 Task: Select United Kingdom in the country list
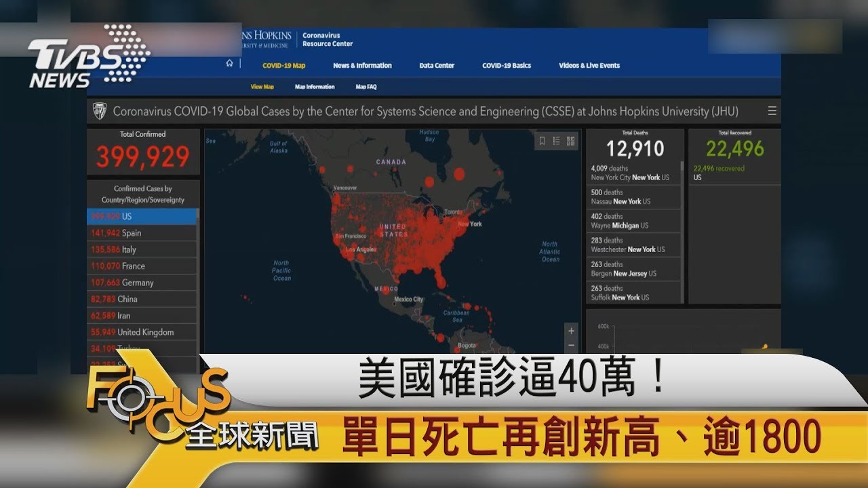pos(142,332)
